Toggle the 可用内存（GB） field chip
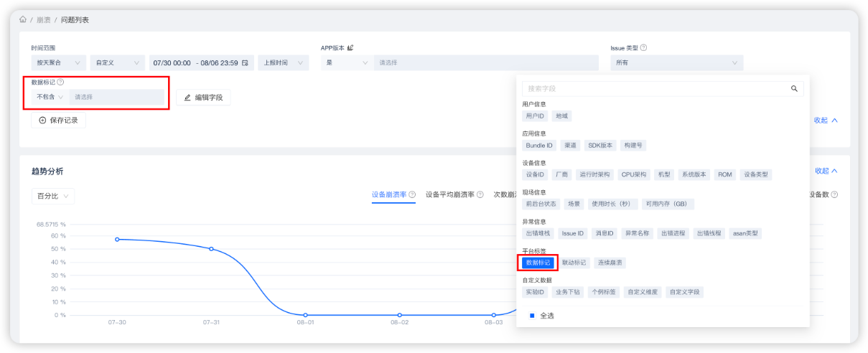The width and height of the screenshot is (868, 353). [x=668, y=204]
